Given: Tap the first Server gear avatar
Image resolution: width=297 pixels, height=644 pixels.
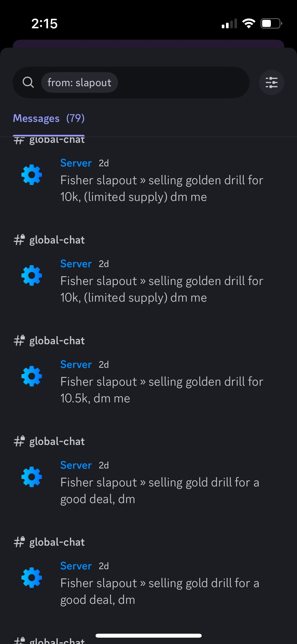Looking at the screenshot, I should [x=32, y=175].
